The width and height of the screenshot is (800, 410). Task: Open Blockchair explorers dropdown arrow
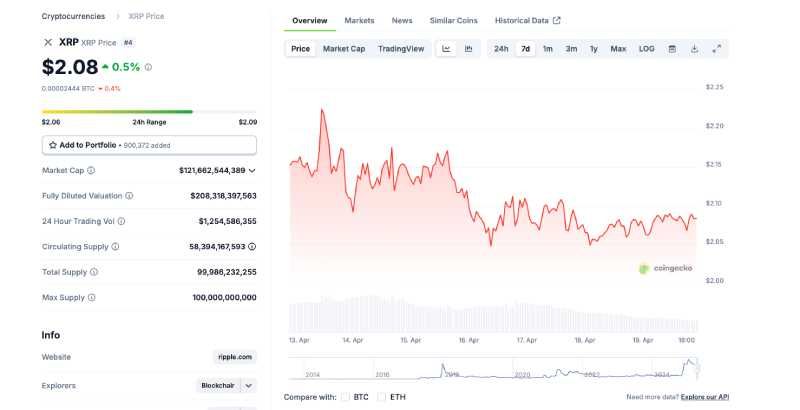pos(248,386)
